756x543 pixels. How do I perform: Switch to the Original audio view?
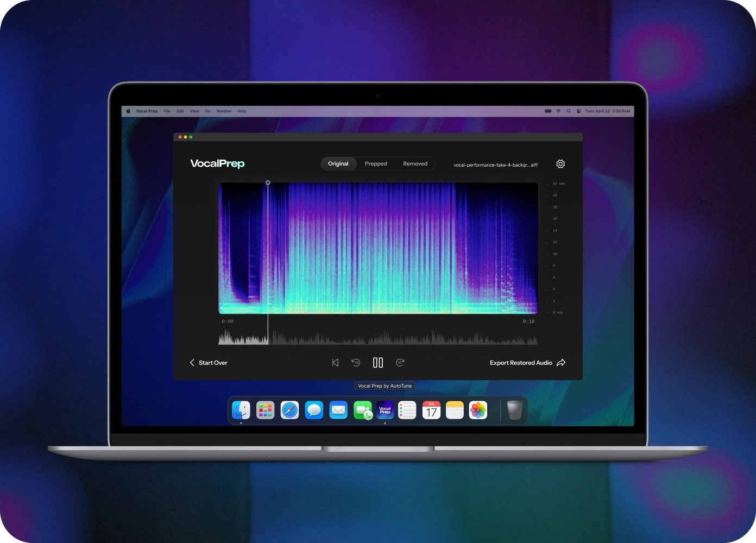(338, 164)
